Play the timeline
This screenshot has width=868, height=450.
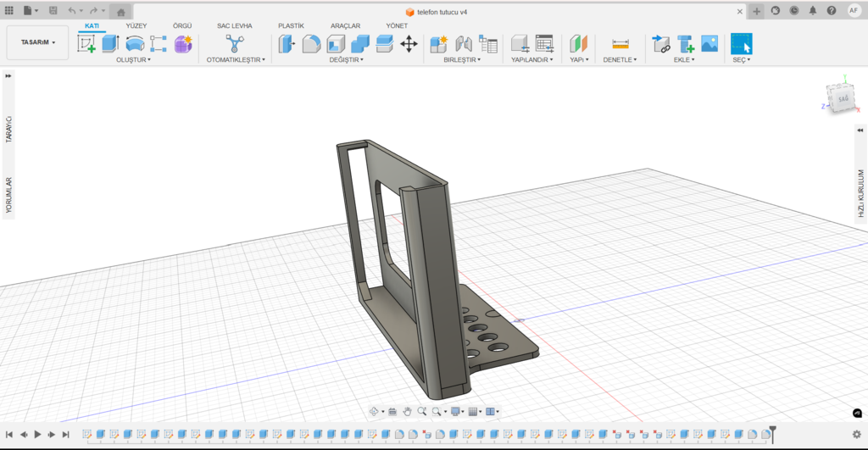point(37,435)
